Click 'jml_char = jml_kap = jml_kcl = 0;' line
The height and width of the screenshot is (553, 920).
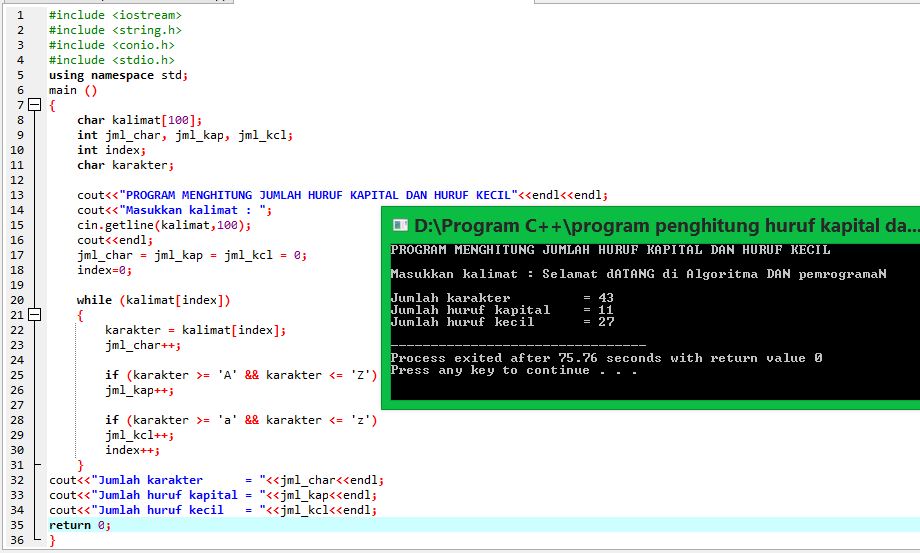[x=192, y=255]
